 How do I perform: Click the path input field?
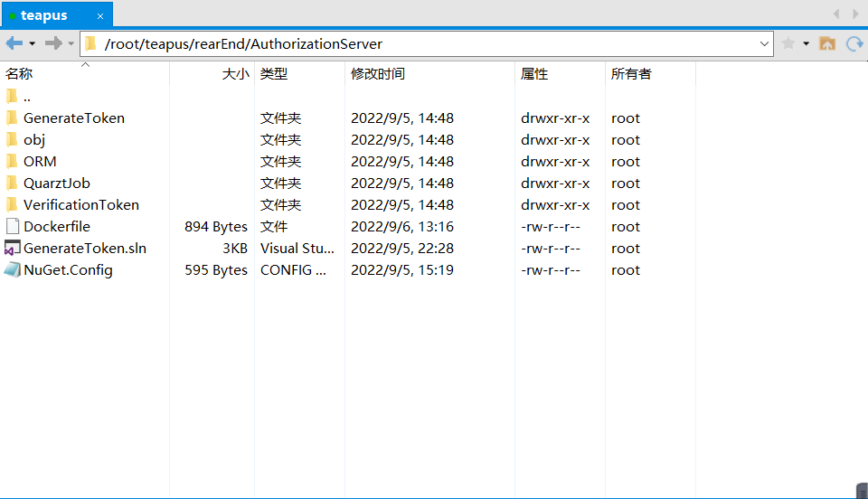tap(425, 43)
